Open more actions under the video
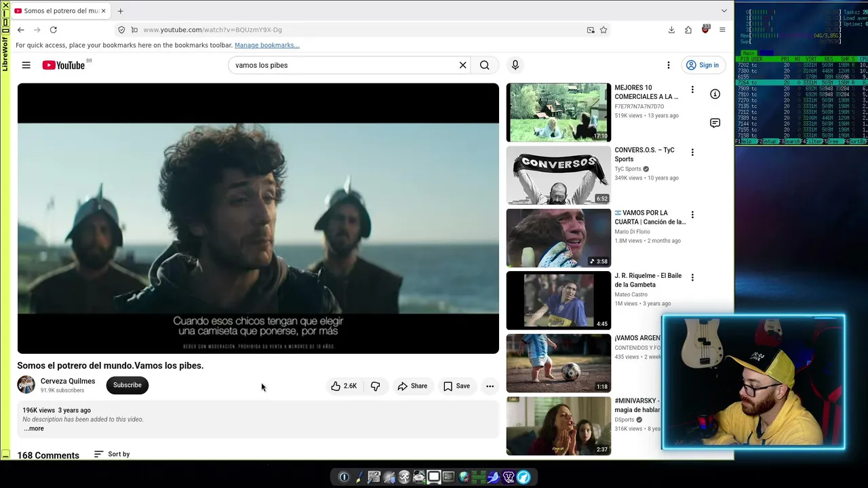This screenshot has width=868, height=488. click(490, 386)
